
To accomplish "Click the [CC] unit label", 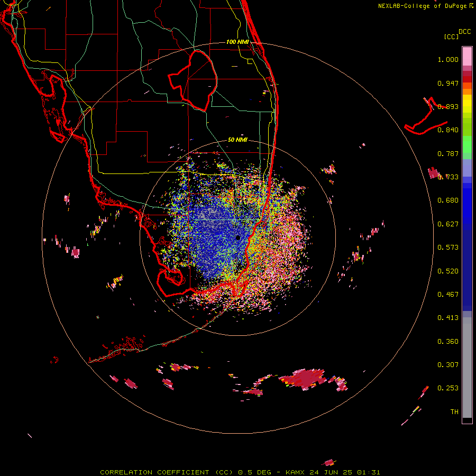I will (451, 36).
